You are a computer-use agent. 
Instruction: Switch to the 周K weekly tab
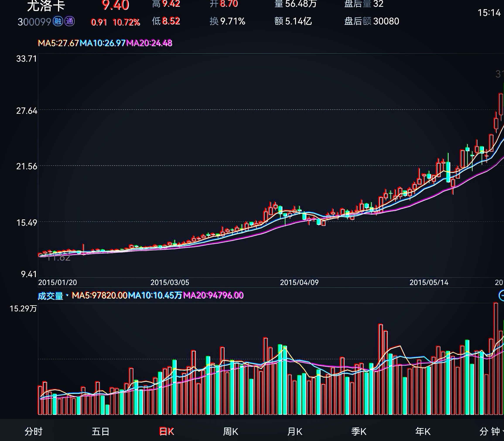231,431
